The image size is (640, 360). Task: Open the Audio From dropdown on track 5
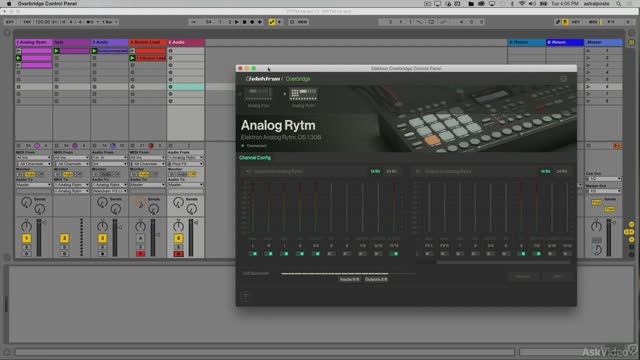pyautogui.click(x=185, y=158)
